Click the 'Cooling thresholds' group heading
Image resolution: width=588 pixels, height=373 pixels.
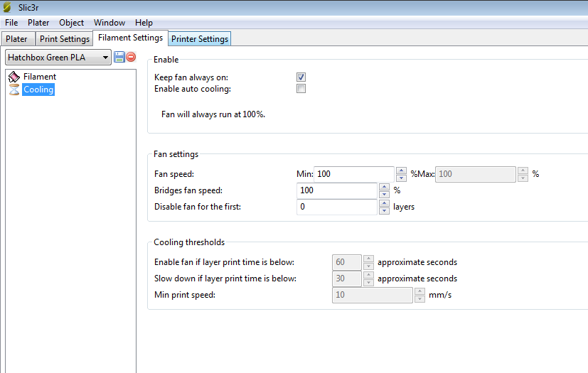click(189, 242)
